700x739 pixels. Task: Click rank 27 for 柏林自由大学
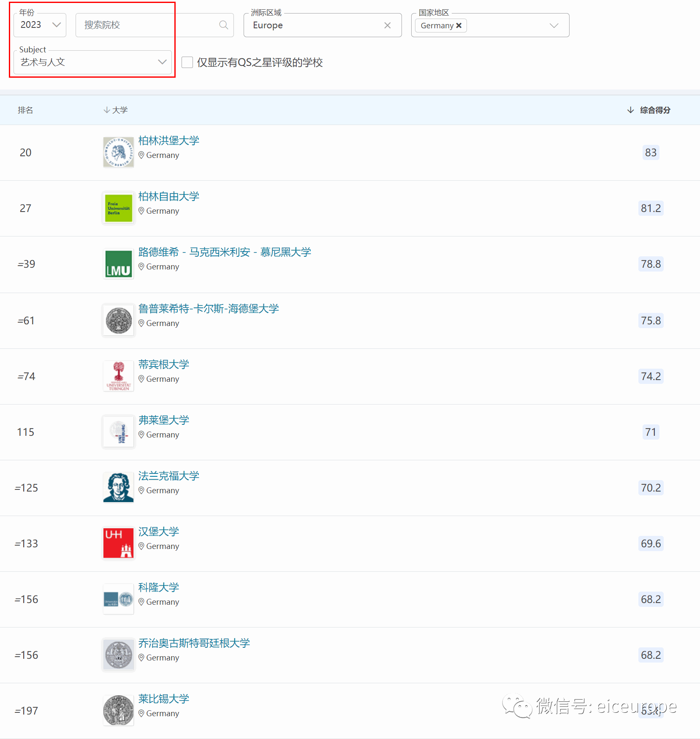coord(26,208)
